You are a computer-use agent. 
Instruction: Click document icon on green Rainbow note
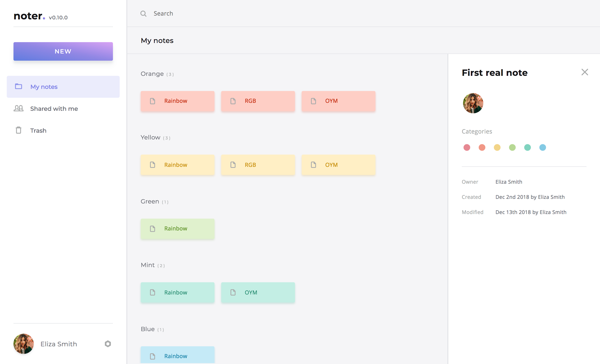pyautogui.click(x=153, y=229)
